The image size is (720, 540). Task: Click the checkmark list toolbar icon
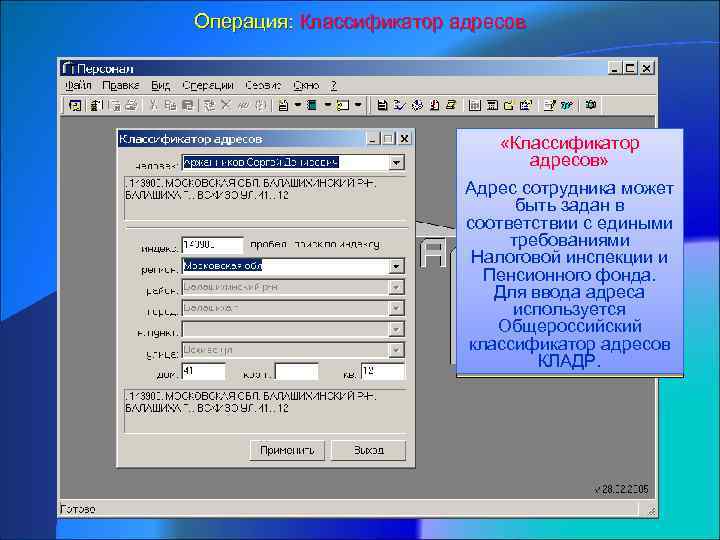pos(399,105)
